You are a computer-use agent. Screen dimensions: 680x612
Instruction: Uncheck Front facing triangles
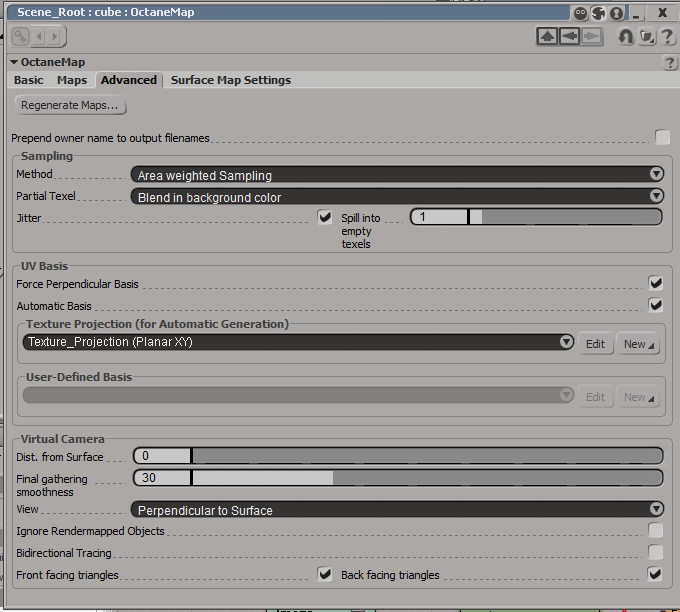tap(324, 574)
